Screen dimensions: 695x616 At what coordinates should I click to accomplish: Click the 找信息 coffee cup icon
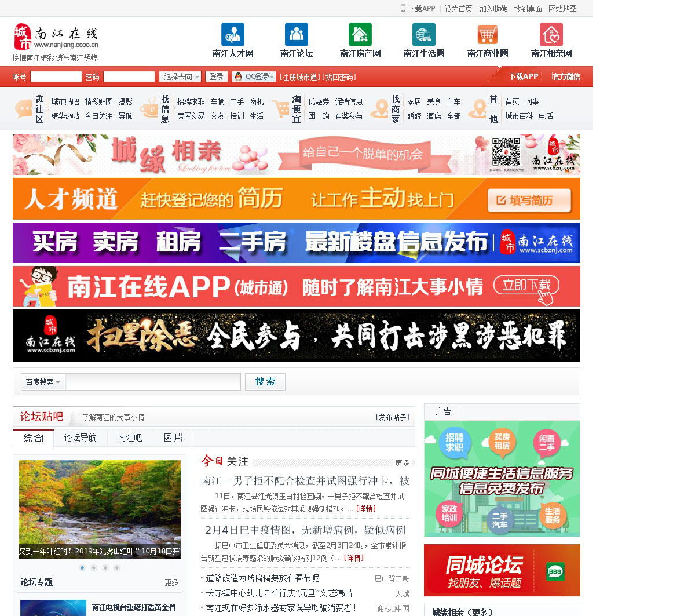point(149,108)
